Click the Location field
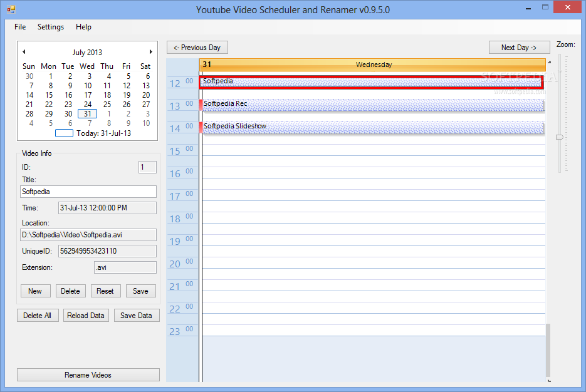Screen dimensions: 586x392 point(88,235)
